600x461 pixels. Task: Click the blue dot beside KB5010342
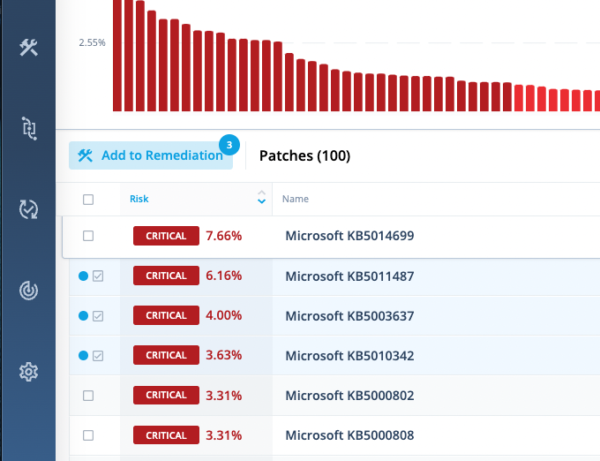point(82,355)
